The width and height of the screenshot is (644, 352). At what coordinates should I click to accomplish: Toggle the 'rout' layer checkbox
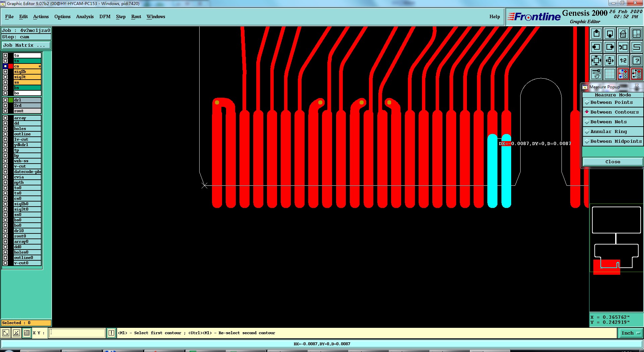pos(5,111)
